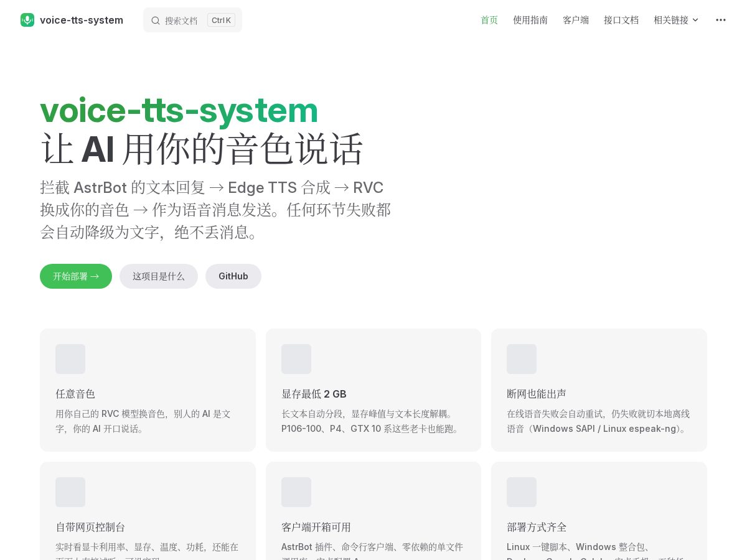The image size is (747, 560).
Task: Click the 自带网页控制台 card icon placeholder
Action: click(70, 492)
